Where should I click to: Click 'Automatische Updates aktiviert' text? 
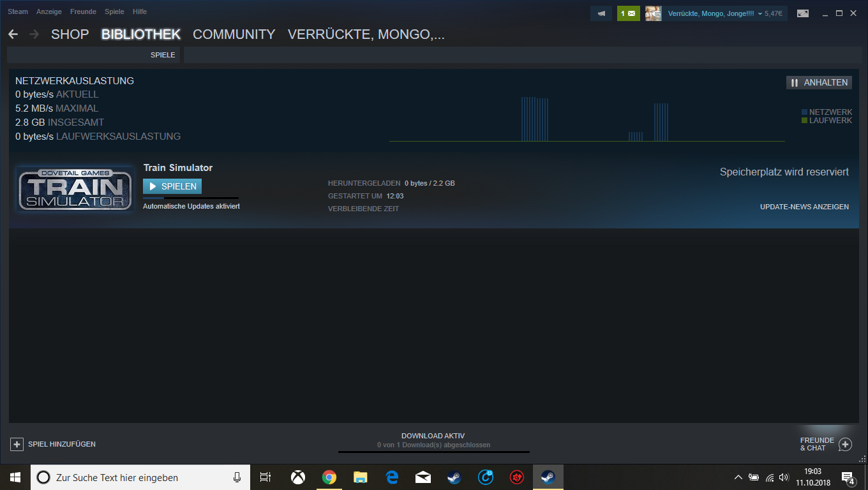click(191, 207)
